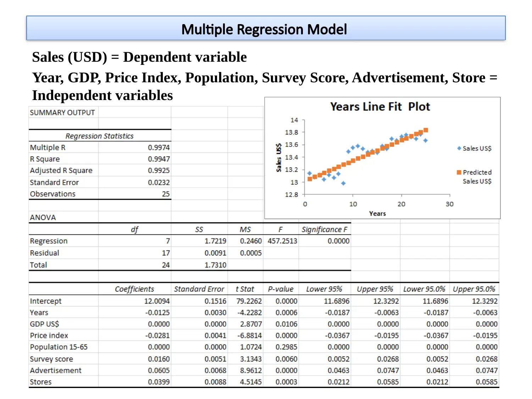The width and height of the screenshot is (532, 399).
Task: Select the Regression df value 7
Action: click(168, 241)
